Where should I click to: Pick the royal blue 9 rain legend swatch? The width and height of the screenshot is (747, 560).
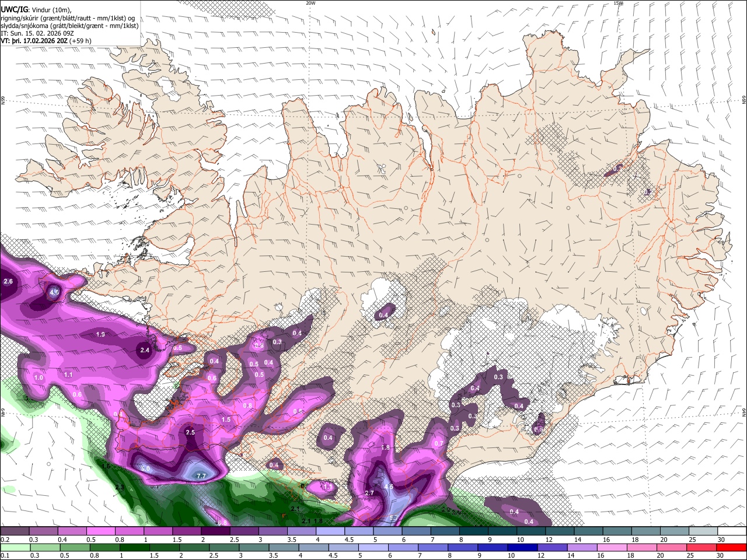493,547
